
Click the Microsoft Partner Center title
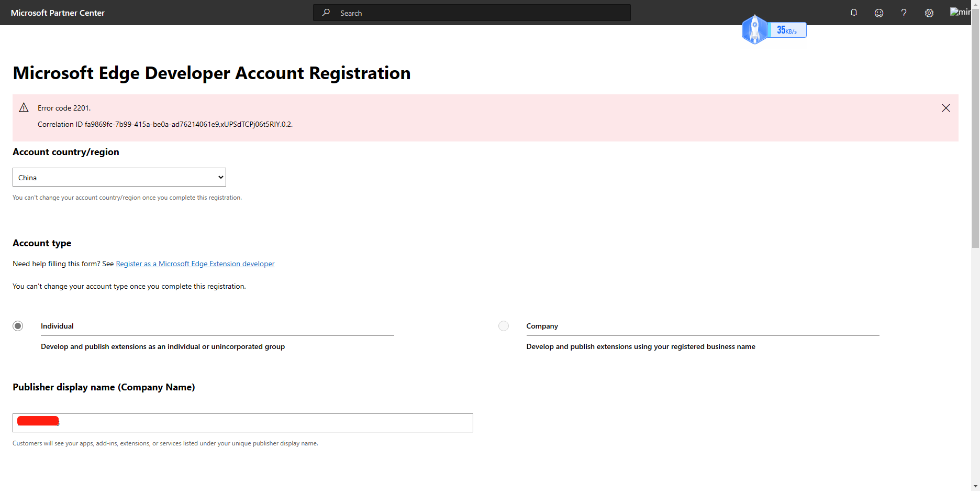pos(58,13)
